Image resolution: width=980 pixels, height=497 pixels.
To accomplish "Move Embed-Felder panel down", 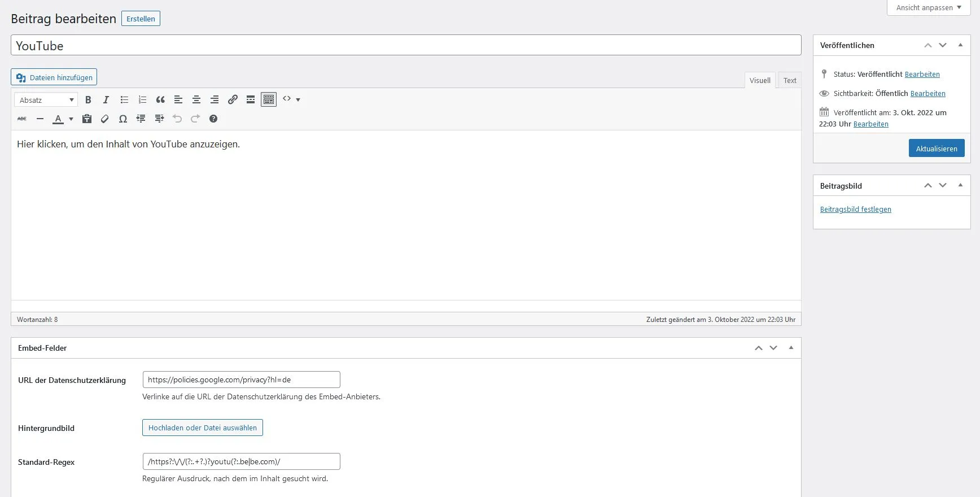I will click(773, 348).
